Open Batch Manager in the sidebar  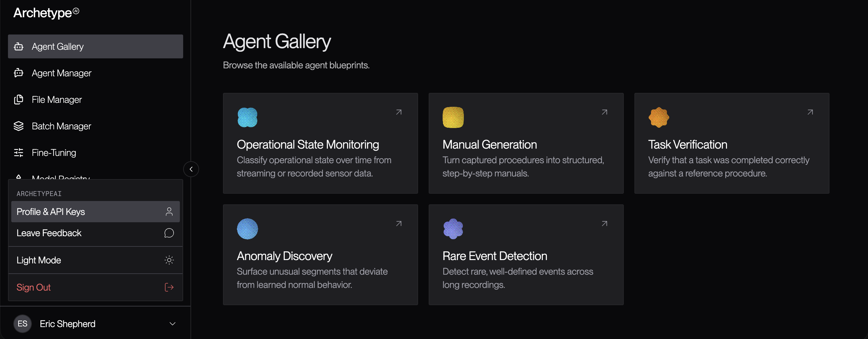click(x=95, y=126)
